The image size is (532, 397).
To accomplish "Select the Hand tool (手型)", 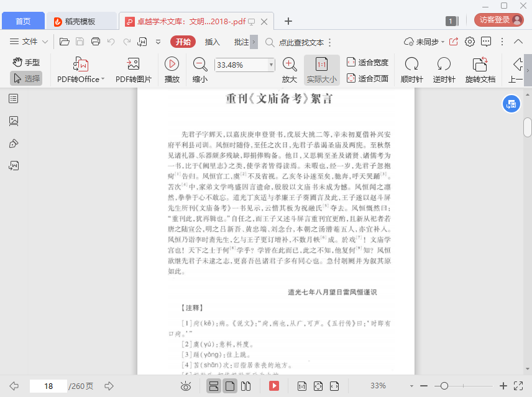I will pos(26,62).
